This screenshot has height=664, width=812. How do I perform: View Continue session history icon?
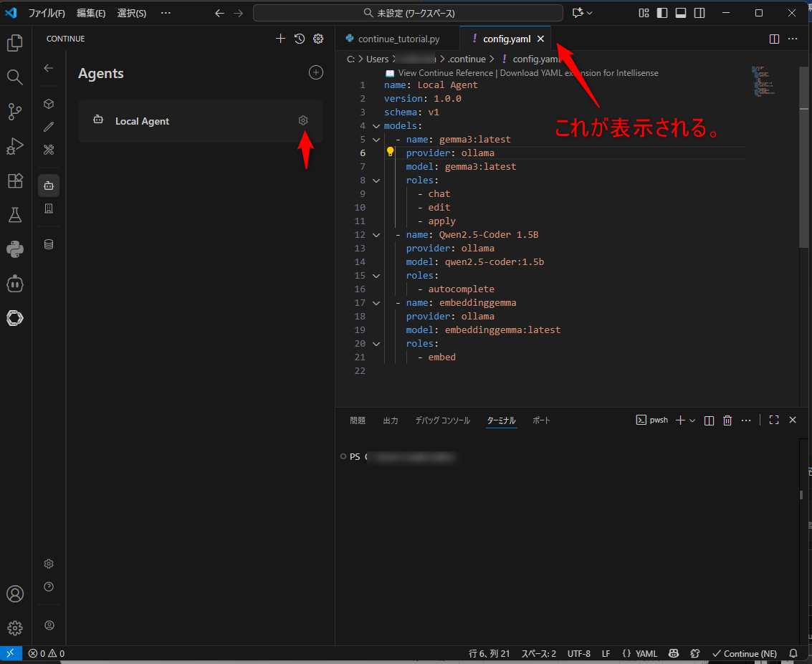(x=300, y=39)
